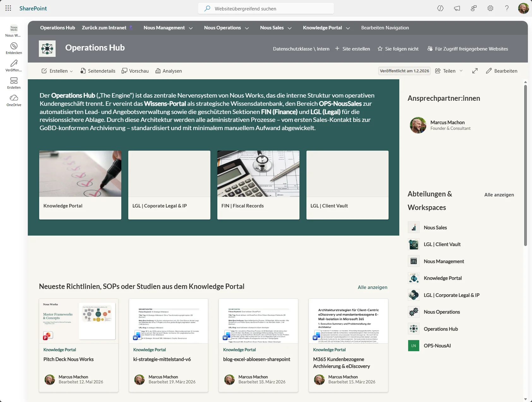Open the LGL | Client Vault card
This screenshot has width=532, height=402.
[x=348, y=185]
